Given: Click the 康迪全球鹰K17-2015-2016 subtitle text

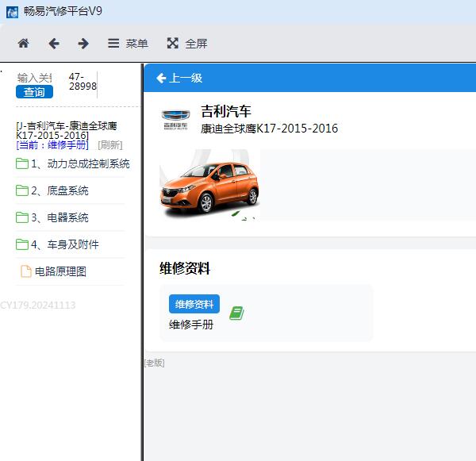Looking at the screenshot, I should click(269, 129).
